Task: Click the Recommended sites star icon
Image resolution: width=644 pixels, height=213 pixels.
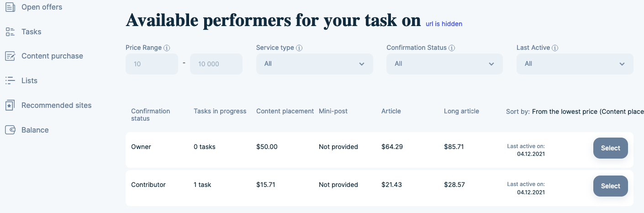Action: click(x=10, y=106)
